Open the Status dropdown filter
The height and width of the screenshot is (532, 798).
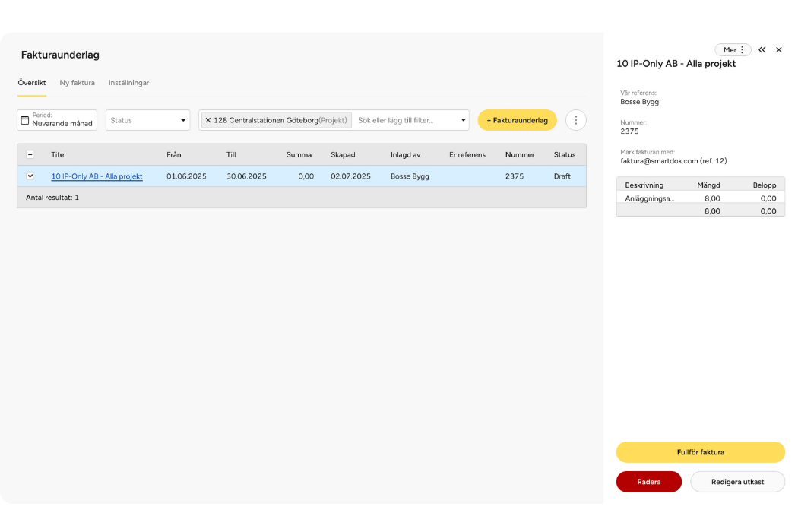[x=147, y=120]
